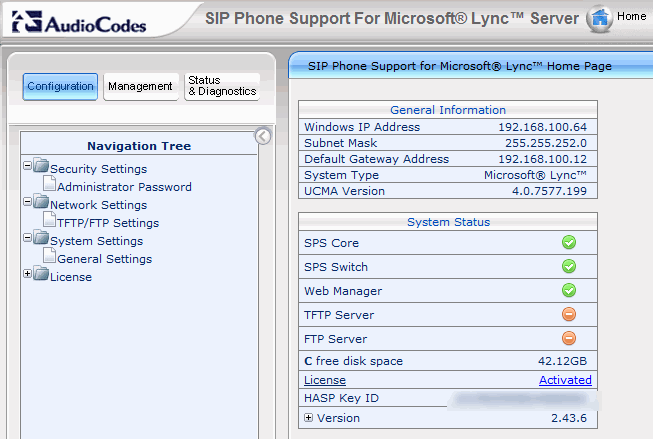Click the AudioCodes logo
Screen dimensions: 653x439
click(79, 22)
